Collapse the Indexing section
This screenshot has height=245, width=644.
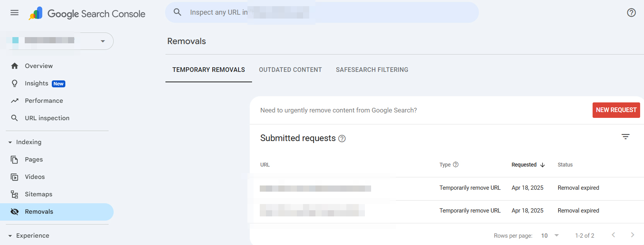tap(10, 142)
